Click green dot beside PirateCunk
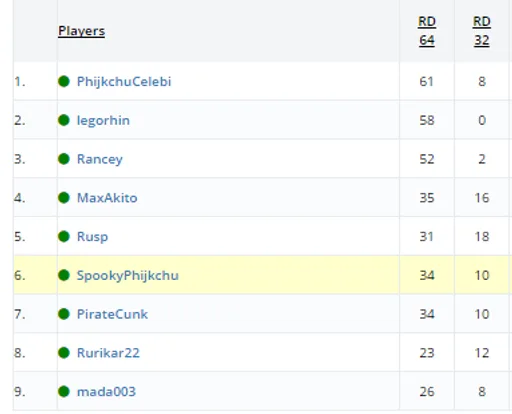This screenshot has height=414, width=512. point(64,314)
